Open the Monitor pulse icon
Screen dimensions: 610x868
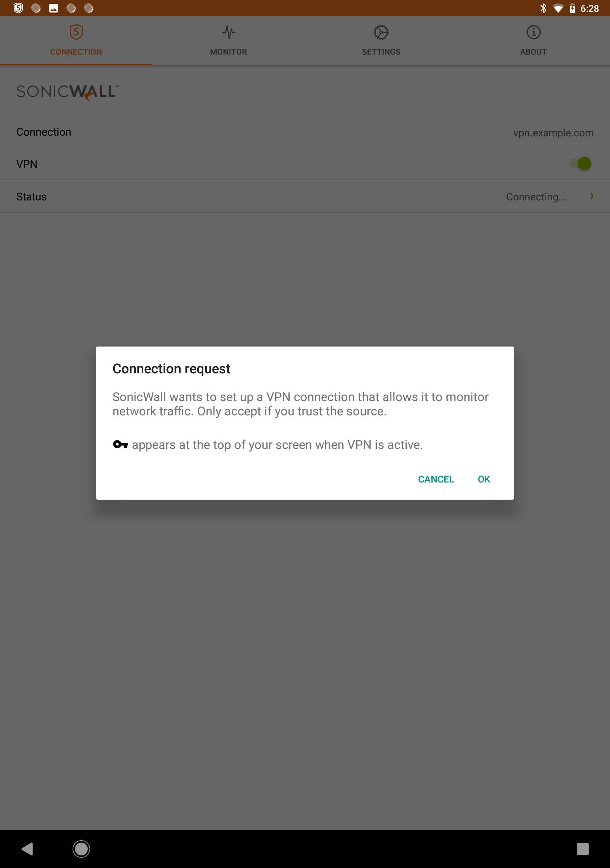pyautogui.click(x=229, y=32)
